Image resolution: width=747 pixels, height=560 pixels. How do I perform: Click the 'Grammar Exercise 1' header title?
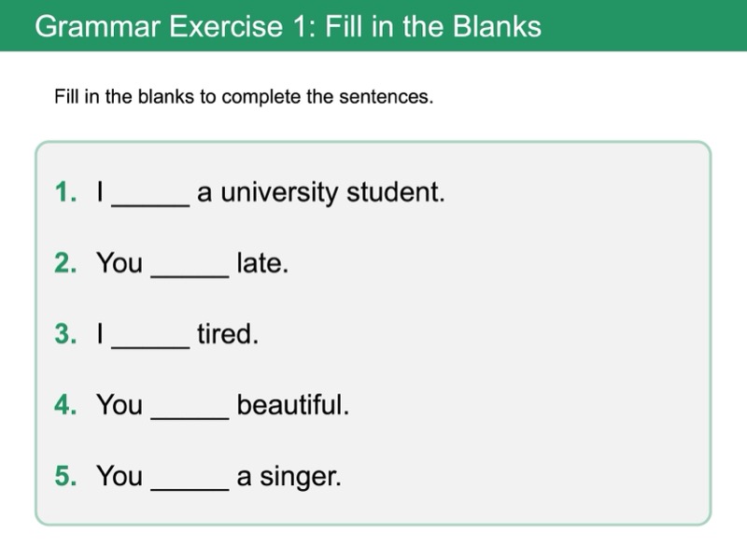[288, 26]
